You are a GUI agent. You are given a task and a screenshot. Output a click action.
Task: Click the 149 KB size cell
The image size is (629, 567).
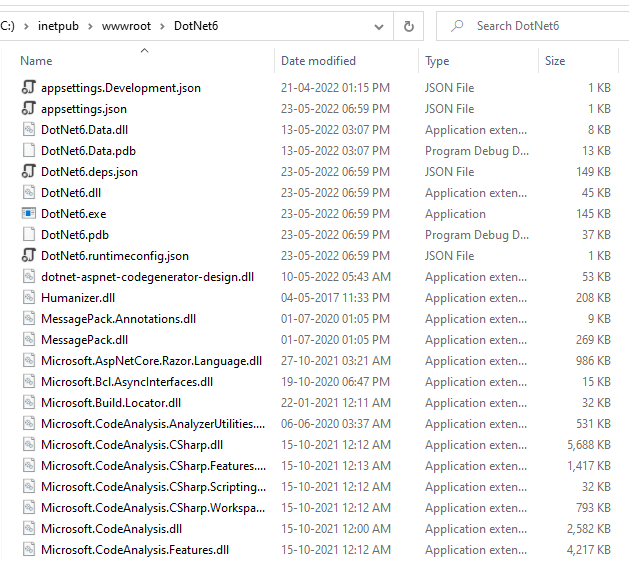click(593, 172)
